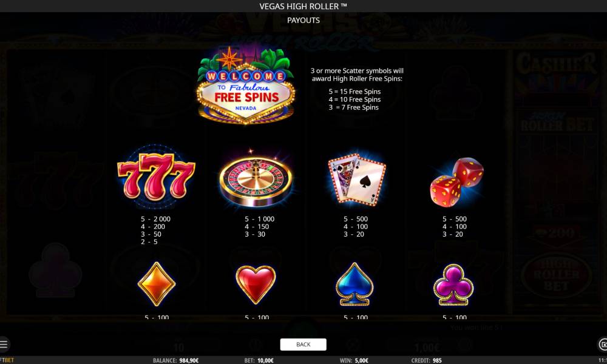The width and height of the screenshot is (607, 364).
Task: Click the playing cards blackjack symbol
Action: coord(356,178)
